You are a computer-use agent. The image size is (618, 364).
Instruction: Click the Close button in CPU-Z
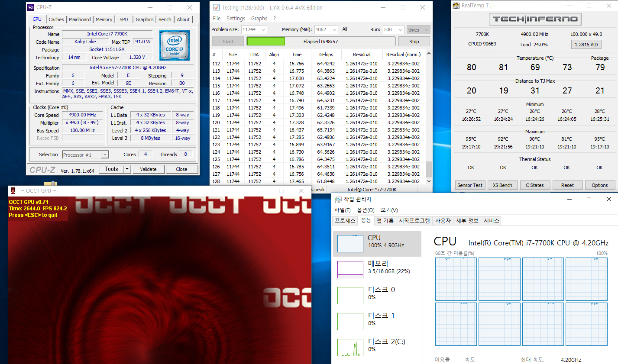coord(181,169)
